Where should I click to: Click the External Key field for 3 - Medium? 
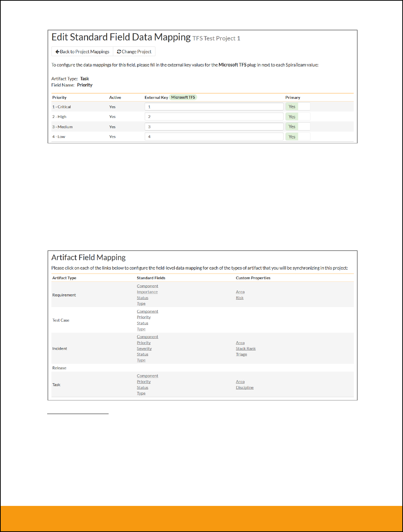(x=214, y=127)
